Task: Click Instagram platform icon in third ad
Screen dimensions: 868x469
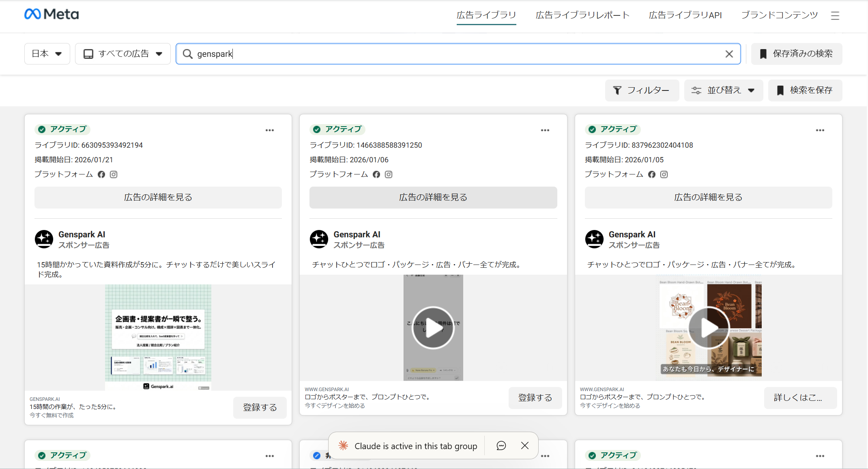Action: pyautogui.click(x=664, y=174)
